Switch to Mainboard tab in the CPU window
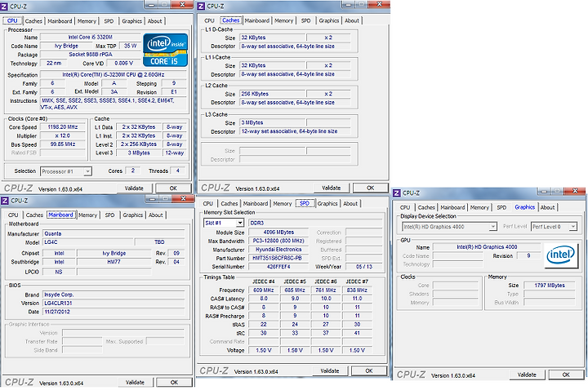This screenshot has height=390, width=588. (60, 21)
